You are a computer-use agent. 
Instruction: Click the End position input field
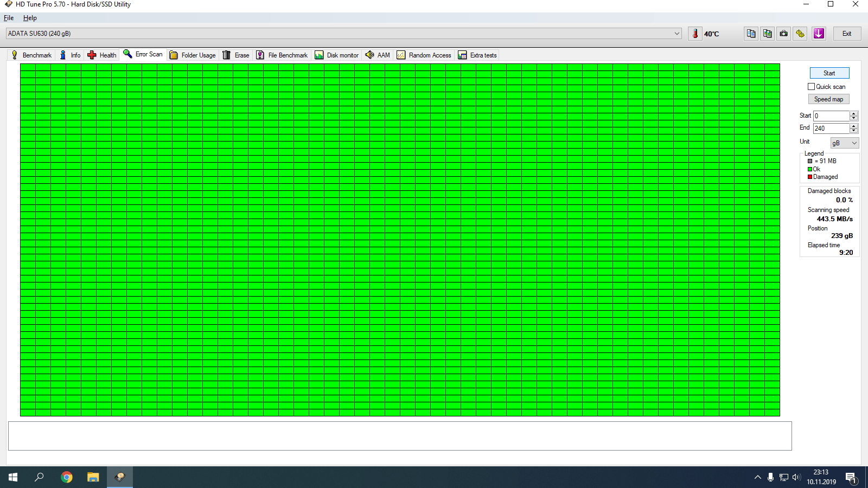832,129
